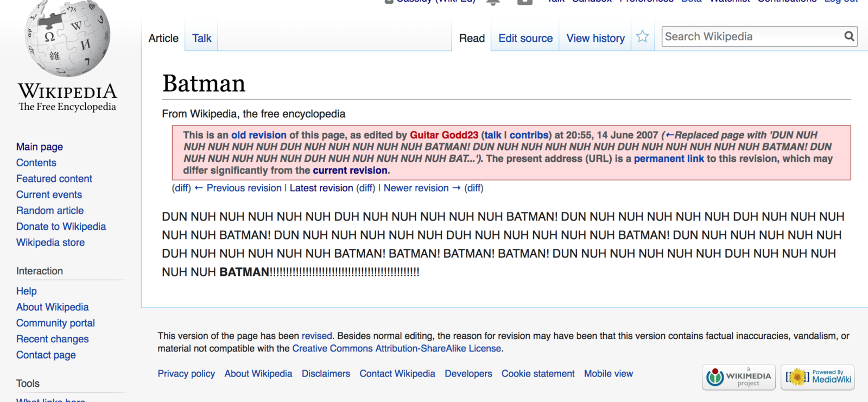Viewport: 868px width, 402px height.
Task: Click the revised link in footer
Action: 316,336
